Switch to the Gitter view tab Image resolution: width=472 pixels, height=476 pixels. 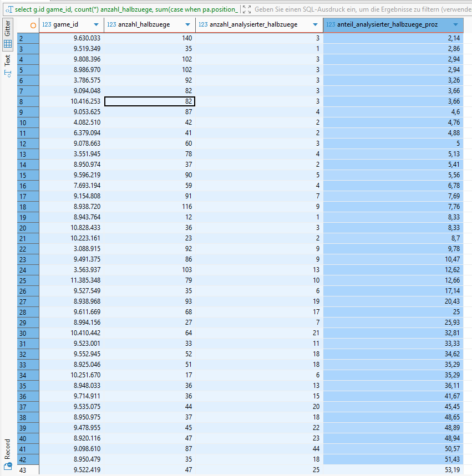(x=8, y=27)
